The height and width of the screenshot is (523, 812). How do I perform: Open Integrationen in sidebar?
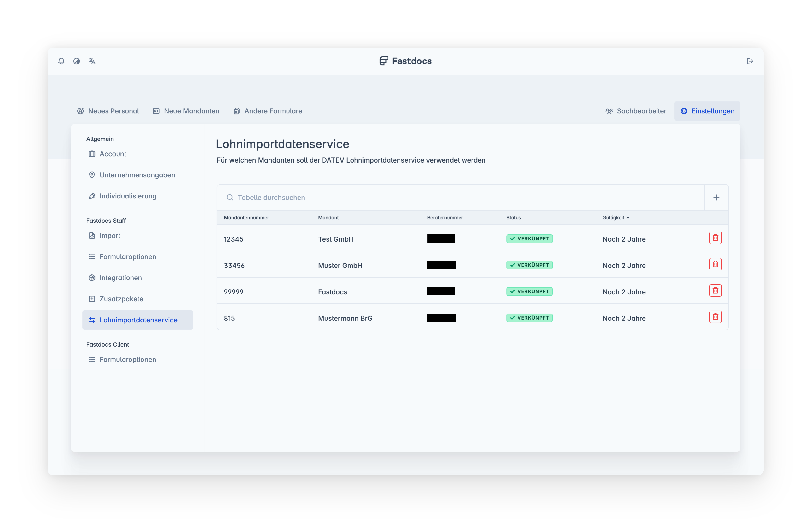click(x=120, y=278)
